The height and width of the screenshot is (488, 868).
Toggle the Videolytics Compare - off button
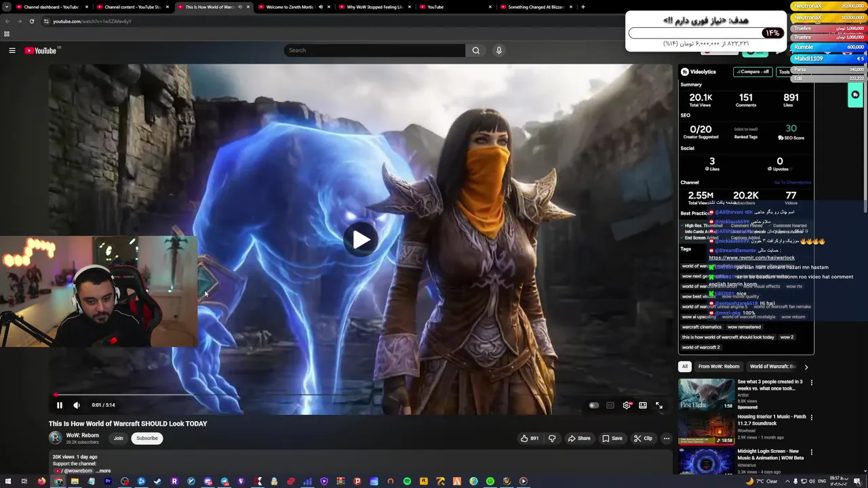(753, 72)
